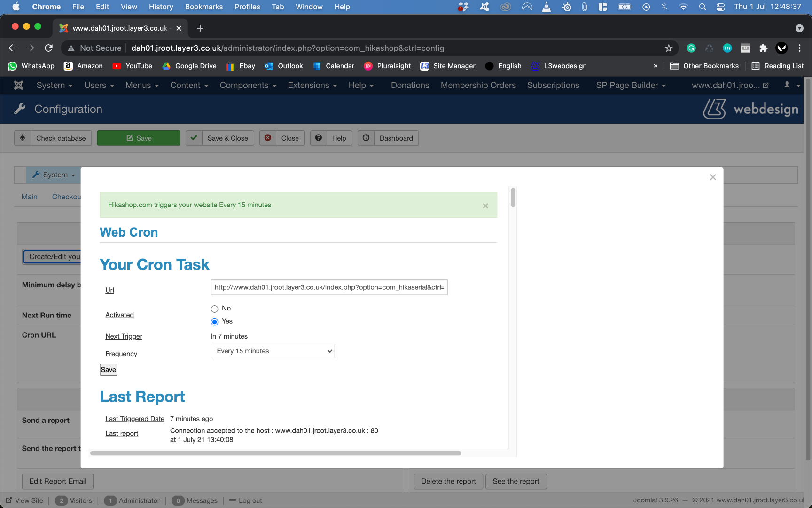812x508 pixels.
Task: Open macOS Spotlight search icon
Action: [x=703, y=7]
